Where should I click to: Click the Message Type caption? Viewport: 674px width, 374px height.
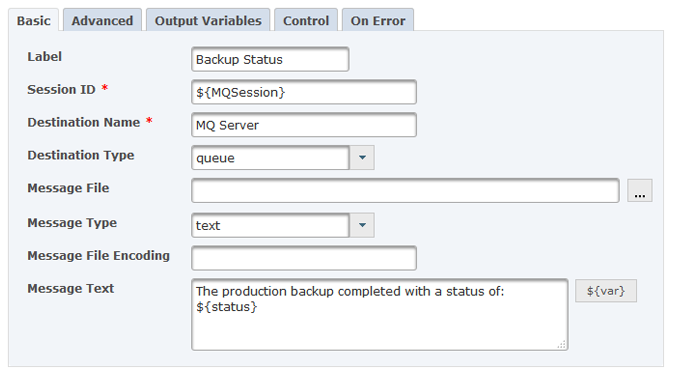(72, 223)
